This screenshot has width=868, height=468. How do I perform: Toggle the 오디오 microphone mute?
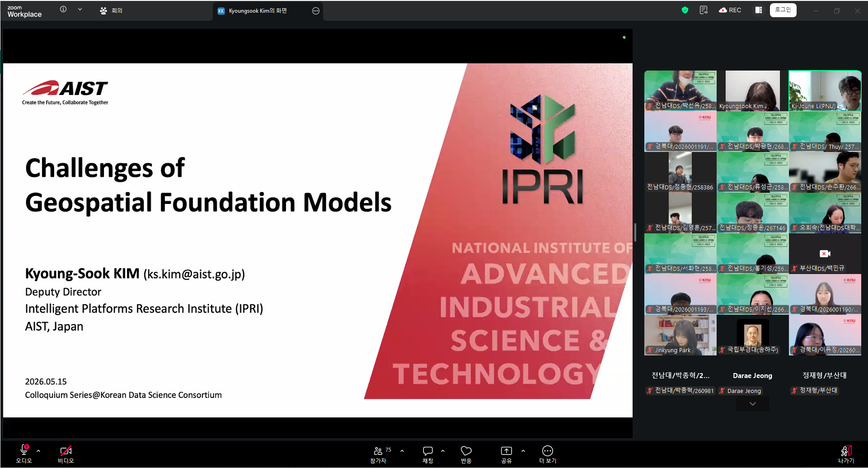[x=24, y=454]
